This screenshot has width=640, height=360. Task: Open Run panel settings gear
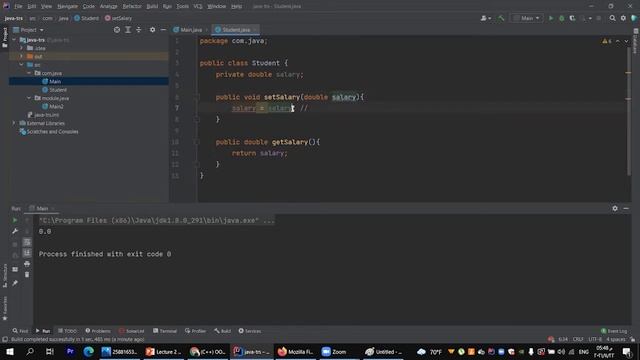(x=615, y=208)
